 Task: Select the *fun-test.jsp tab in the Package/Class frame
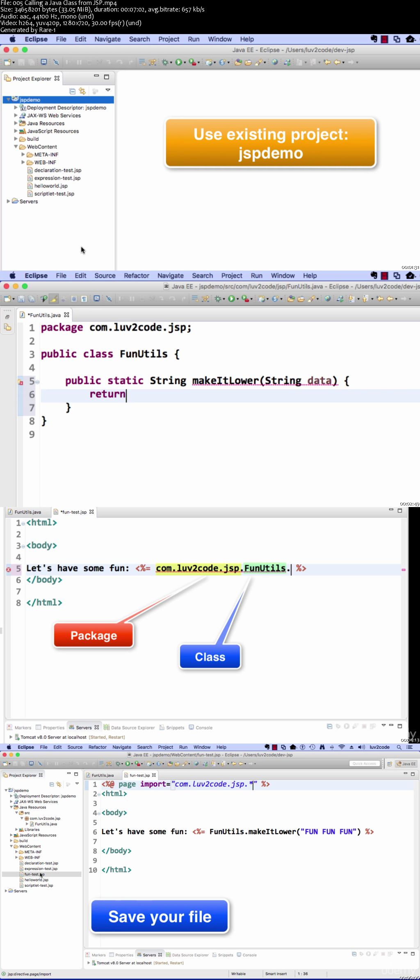(73, 512)
